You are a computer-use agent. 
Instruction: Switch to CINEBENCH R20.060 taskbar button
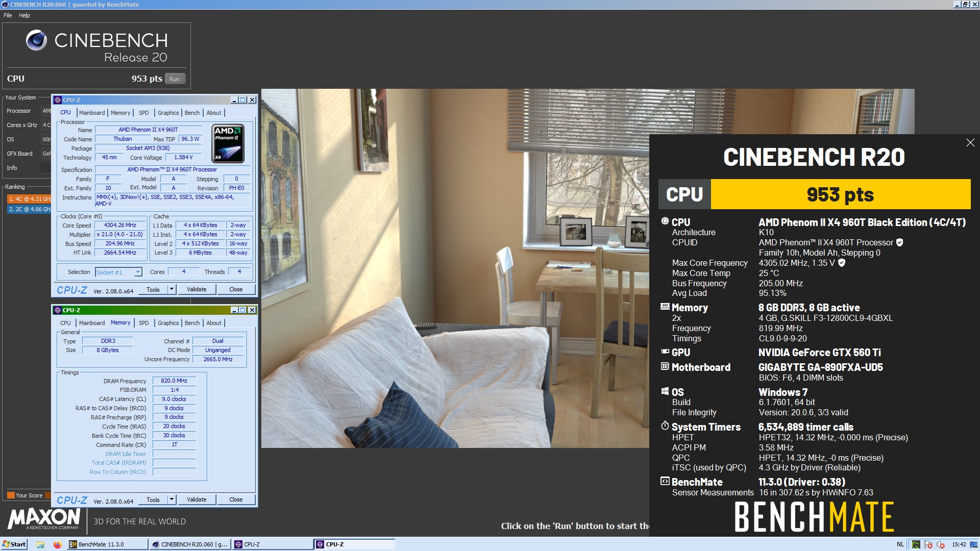189,544
